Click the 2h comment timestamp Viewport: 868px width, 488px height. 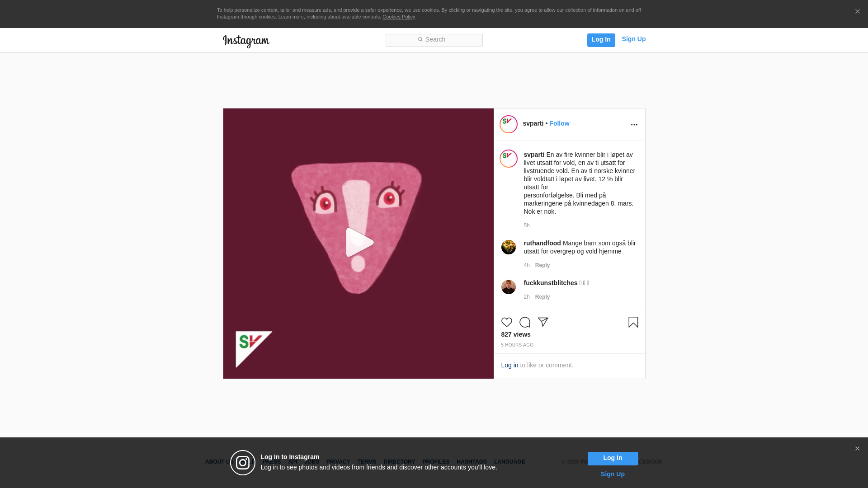click(527, 297)
